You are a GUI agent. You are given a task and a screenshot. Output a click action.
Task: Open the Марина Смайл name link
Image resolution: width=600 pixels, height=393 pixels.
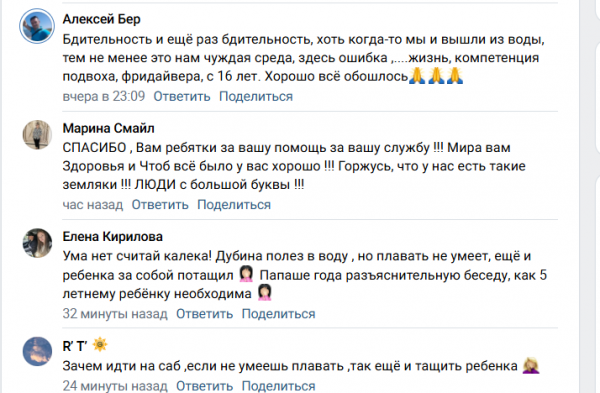pyautogui.click(x=108, y=128)
